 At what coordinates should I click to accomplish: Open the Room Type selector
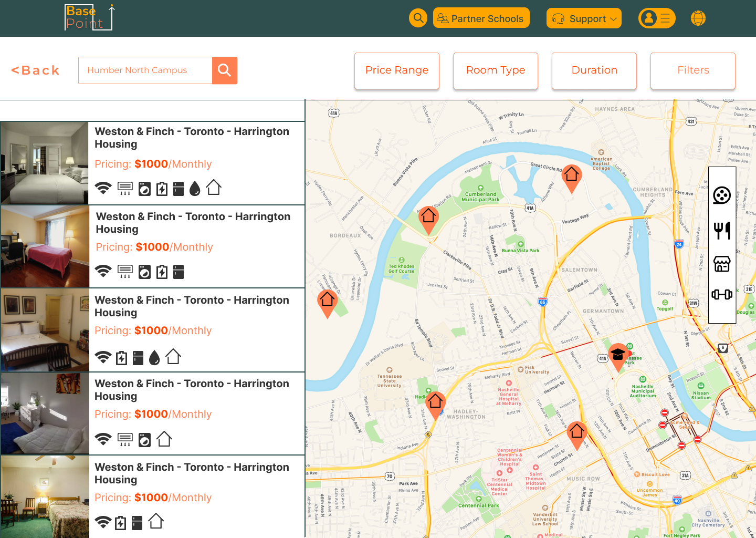(x=495, y=70)
